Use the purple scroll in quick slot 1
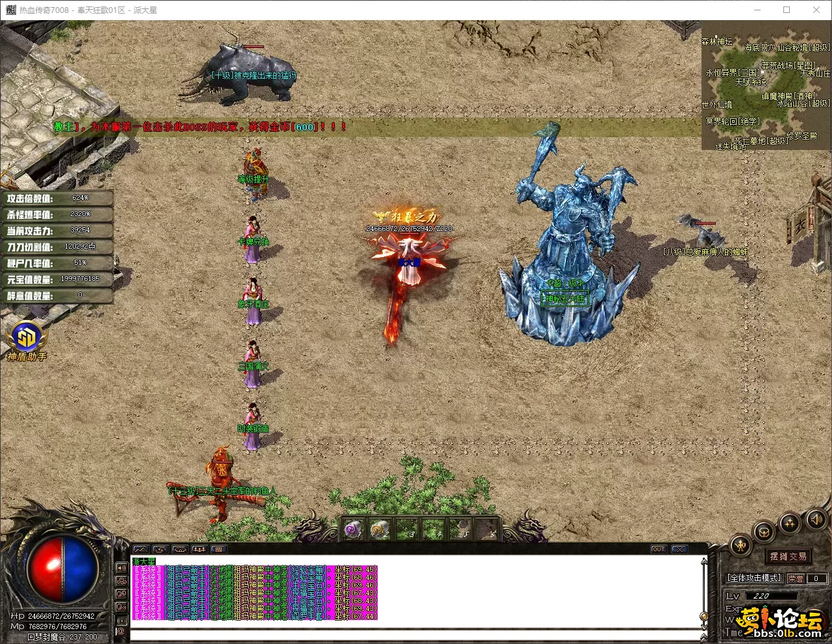The image size is (832, 644). pos(352,529)
